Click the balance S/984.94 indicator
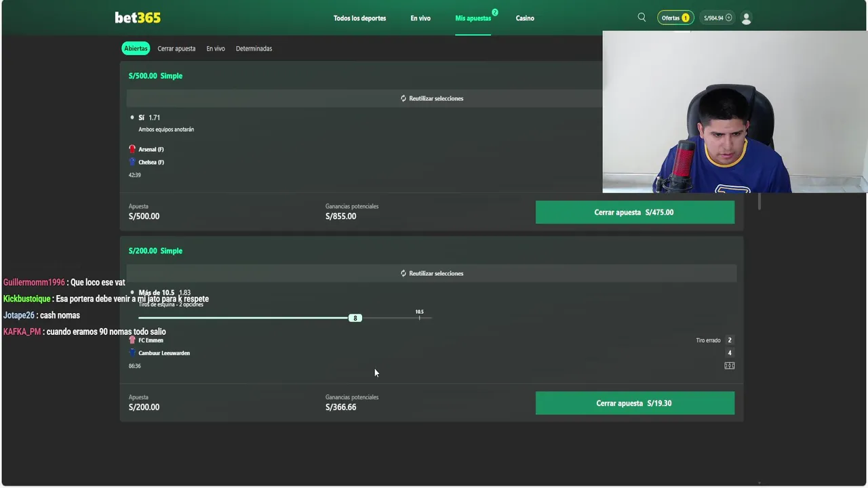The height and width of the screenshot is (488, 868). pyautogui.click(x=717, y=18)
